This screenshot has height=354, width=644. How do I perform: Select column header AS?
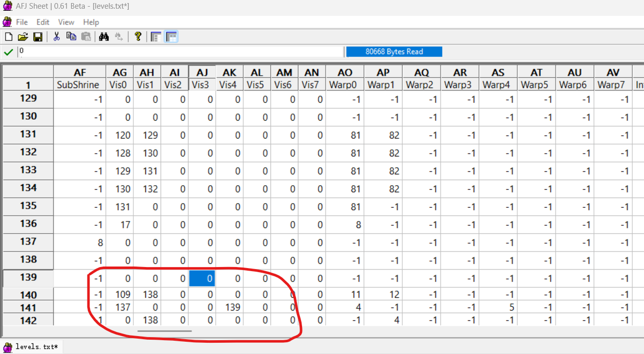[x=498, y=72]
